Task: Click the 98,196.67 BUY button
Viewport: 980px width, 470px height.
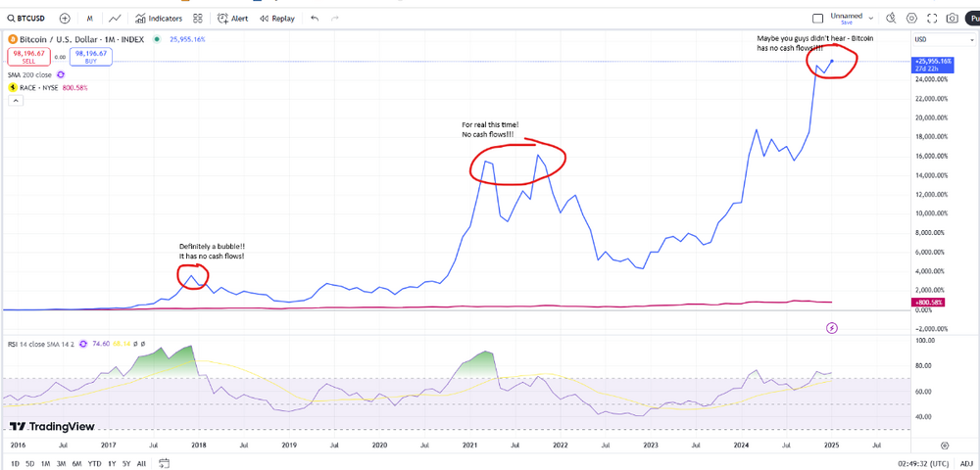Action: [91, 57]
